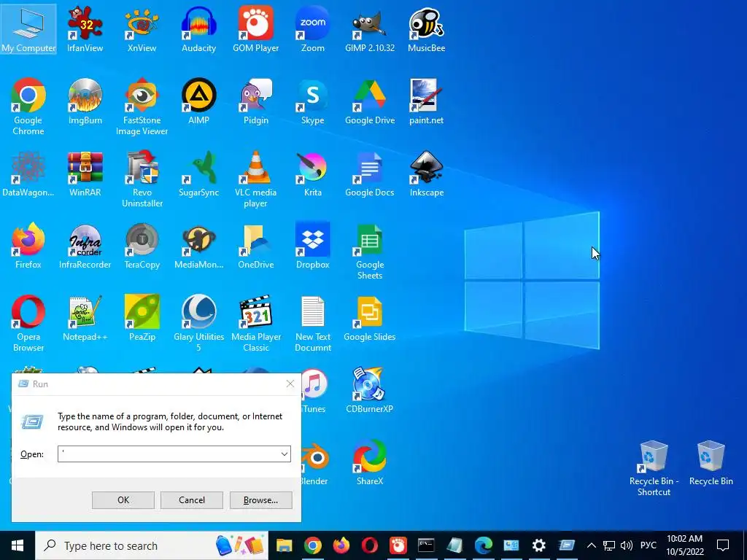Viewport: 747px width, 560px height.
Task: Show hidden system tray icons
Action: (x=591, y=545)
